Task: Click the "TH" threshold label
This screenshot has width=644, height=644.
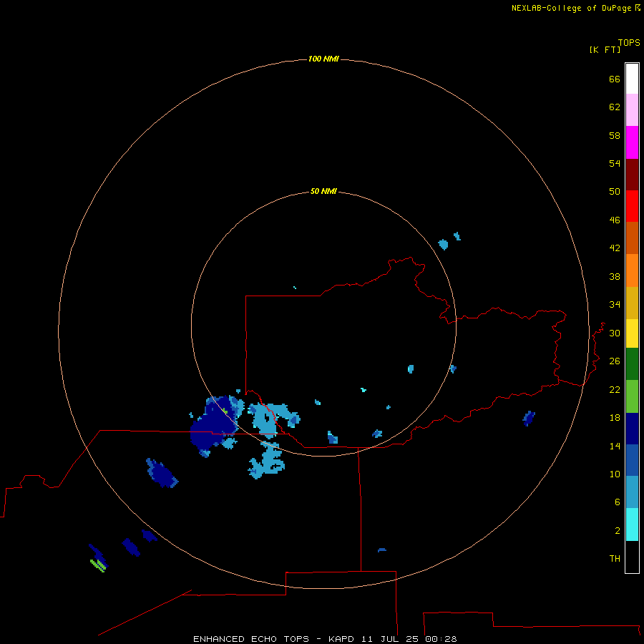Action: coord(615,559)
